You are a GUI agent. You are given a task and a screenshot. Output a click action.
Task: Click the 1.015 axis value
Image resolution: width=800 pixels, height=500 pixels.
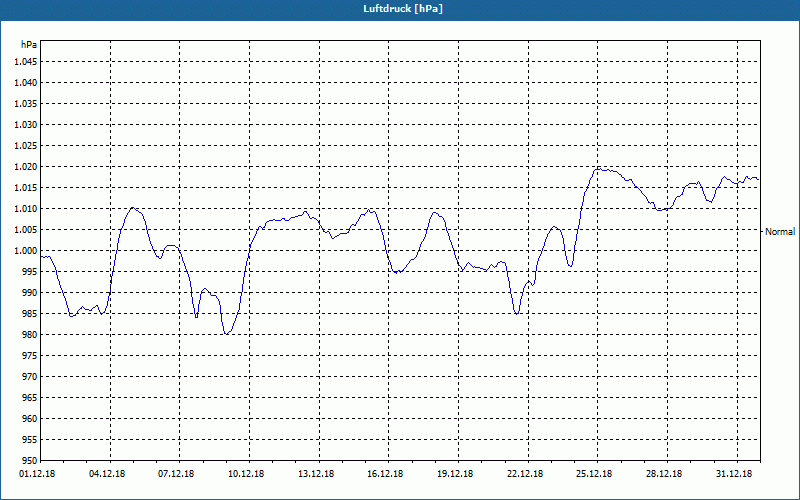pyautogui.click(x=26, y=188)
